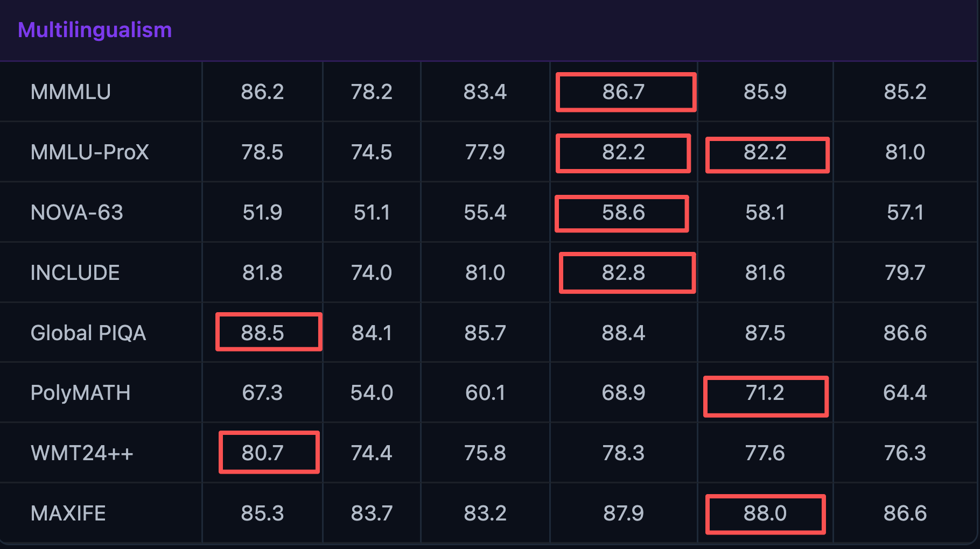This screenshot has width=980, height=549.
Task: Select the MMMLU row label
Action: point(71,92)
